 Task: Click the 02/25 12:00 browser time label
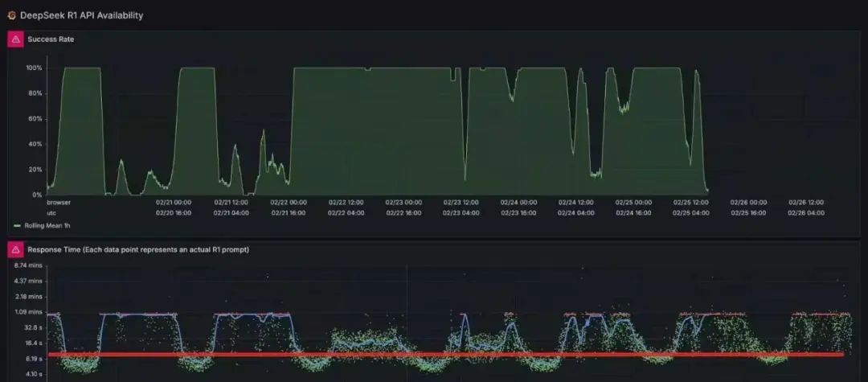(691, 203)
